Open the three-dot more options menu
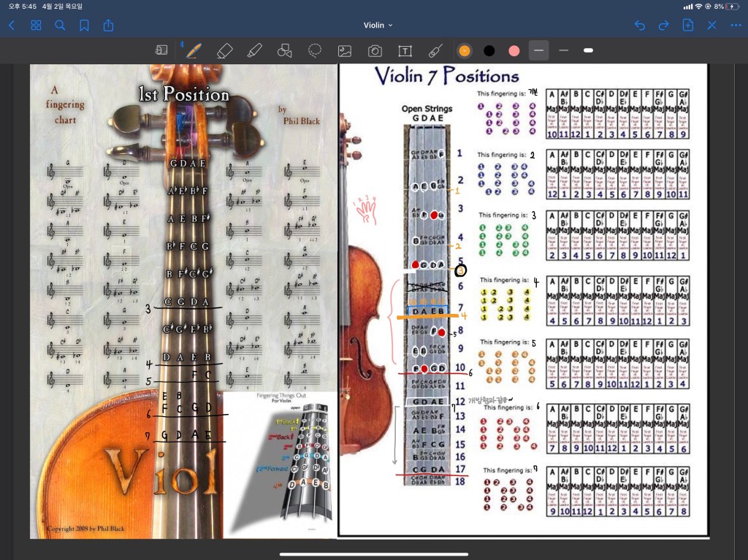Screen dimensions: 748x560 coord(736,25)
